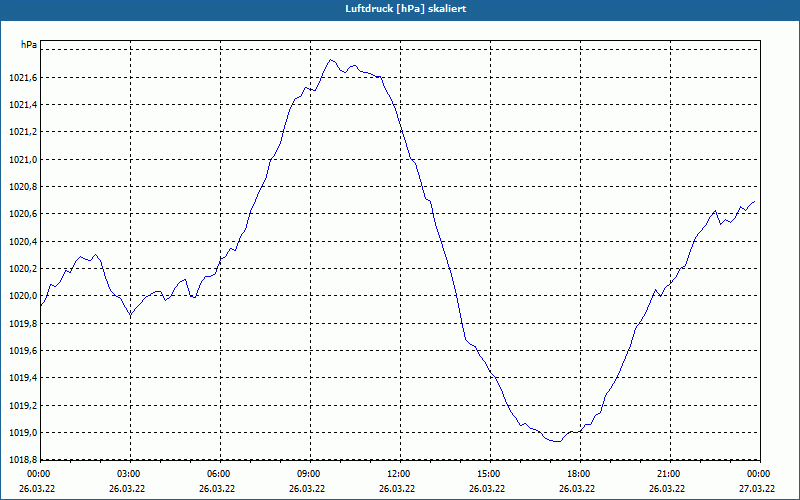This screenshot has height=500, width=800.
Task: Select the 1020,6 pressure axis label
Action: (x=23, y=214)
